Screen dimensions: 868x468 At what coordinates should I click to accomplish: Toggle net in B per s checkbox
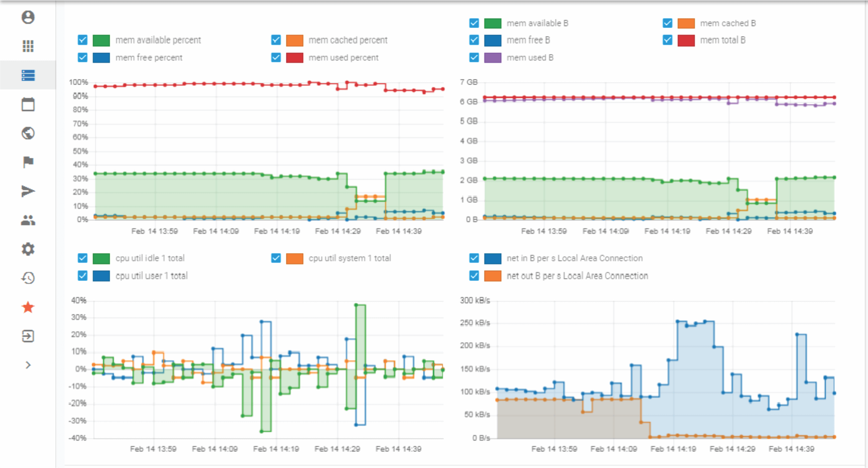point(474,258)
